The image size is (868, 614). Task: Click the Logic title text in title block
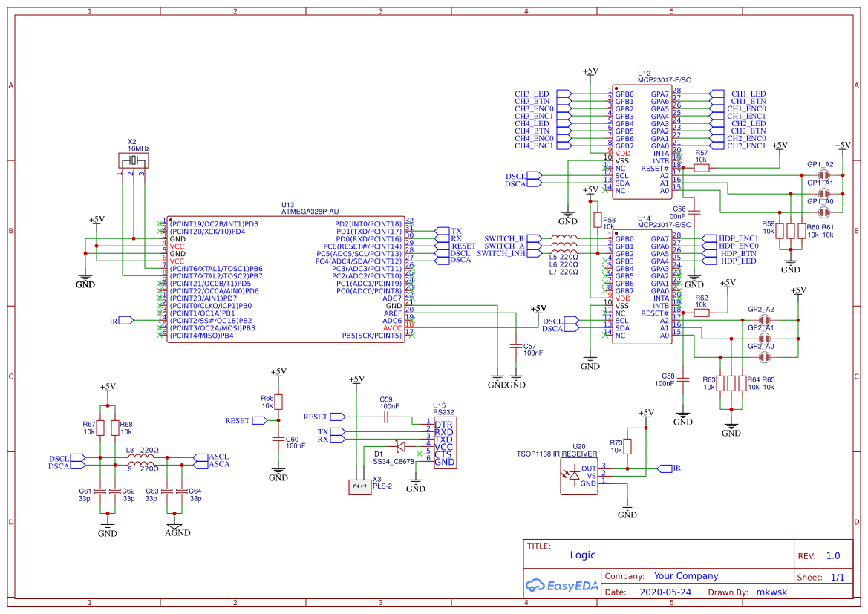582,555
